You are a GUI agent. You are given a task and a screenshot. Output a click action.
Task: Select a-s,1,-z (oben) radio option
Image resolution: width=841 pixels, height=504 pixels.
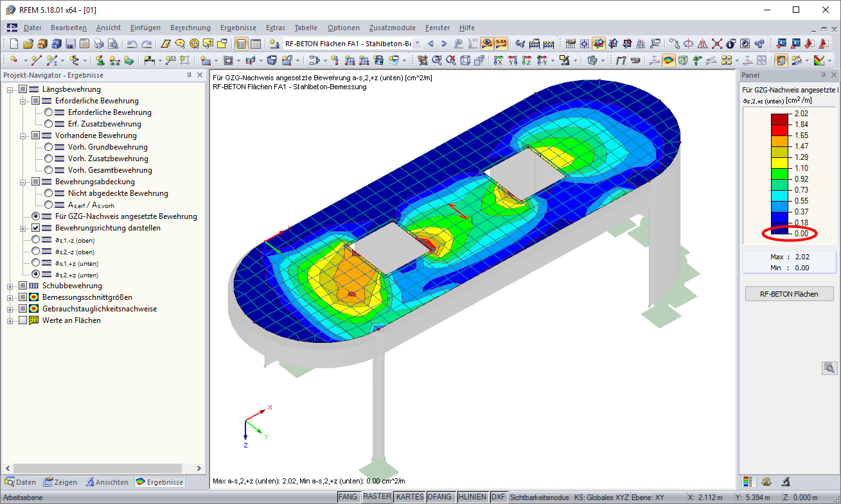(x=35, y=239)
